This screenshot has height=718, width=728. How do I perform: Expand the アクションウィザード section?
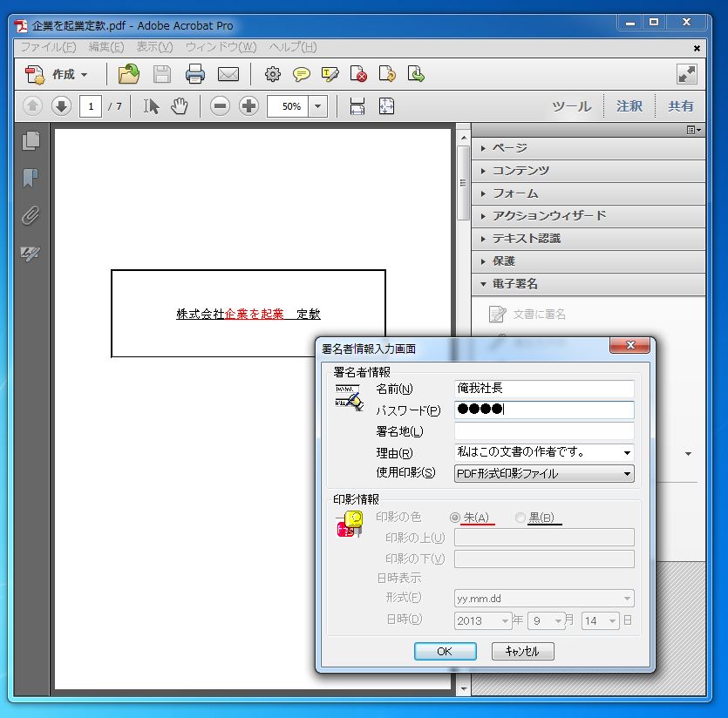pyautogui.click(x=589, y=216)
